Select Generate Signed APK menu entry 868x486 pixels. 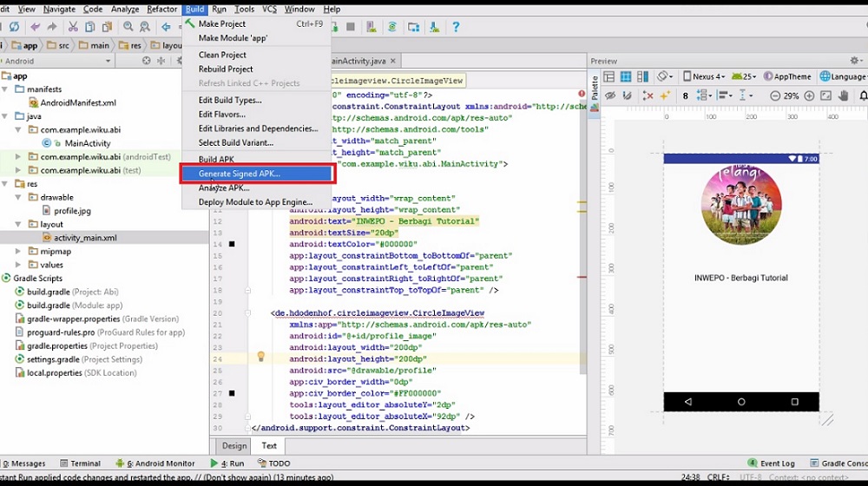point(239,174)
